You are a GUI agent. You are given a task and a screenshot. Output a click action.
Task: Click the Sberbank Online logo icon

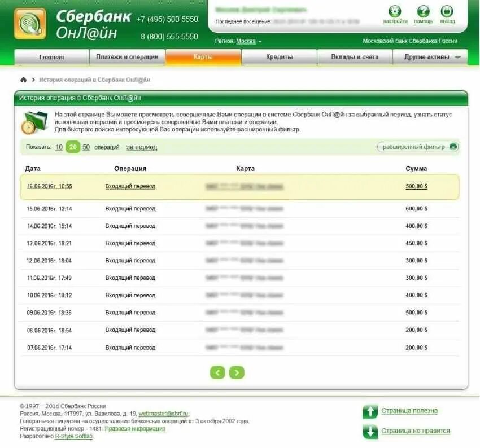[x=30, y=24]
